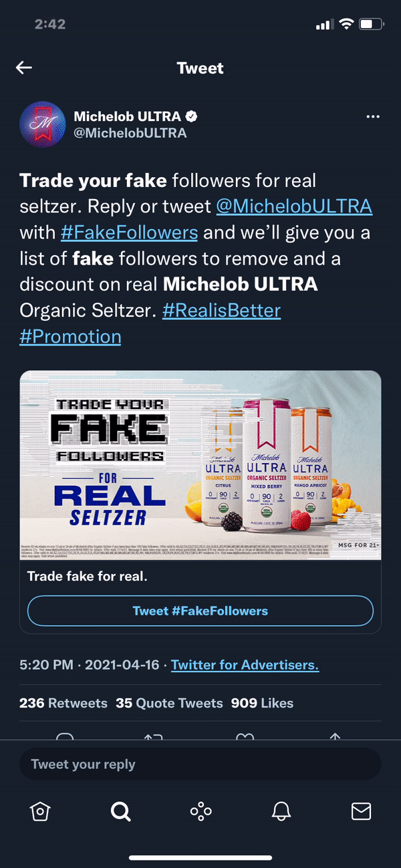Screen dimensions: 401x868
Task: Open the Search tab icon
Action: [x=120, y=811]
